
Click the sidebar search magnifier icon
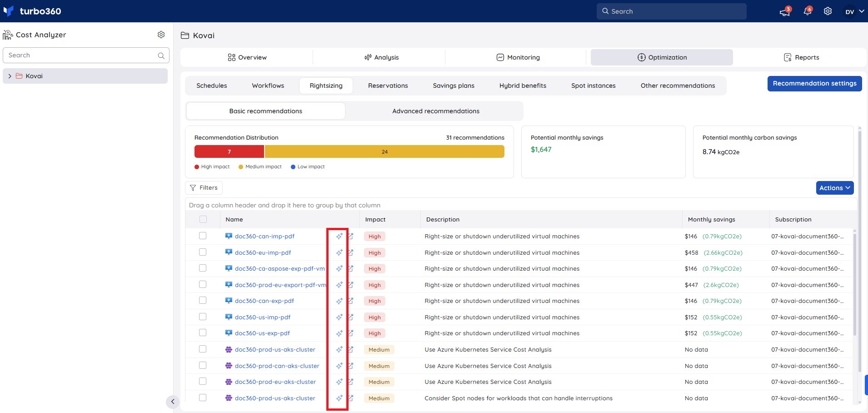coord(161,55)
